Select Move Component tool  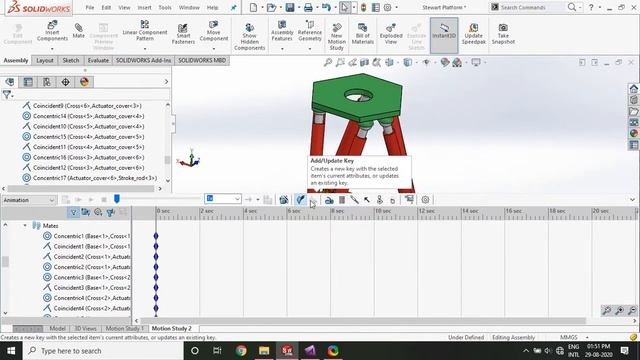pyautogui.click(x=213, y=31)
